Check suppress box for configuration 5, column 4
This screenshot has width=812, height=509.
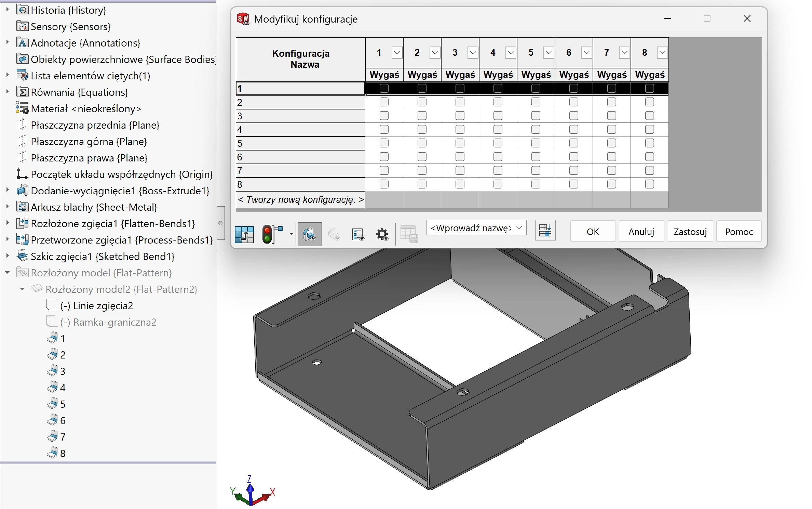(498, 143)
